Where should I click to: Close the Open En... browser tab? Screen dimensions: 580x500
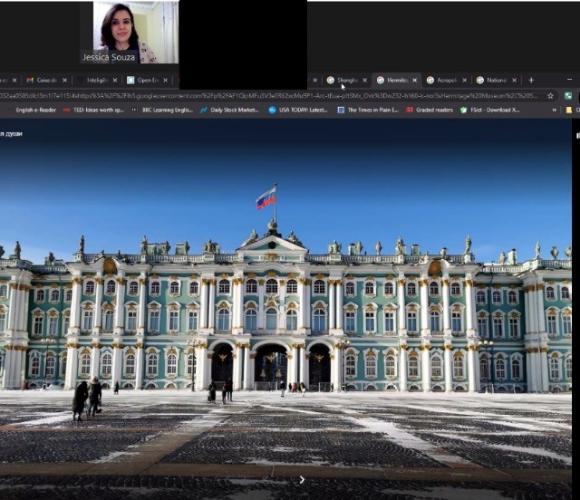coord(165,80)
